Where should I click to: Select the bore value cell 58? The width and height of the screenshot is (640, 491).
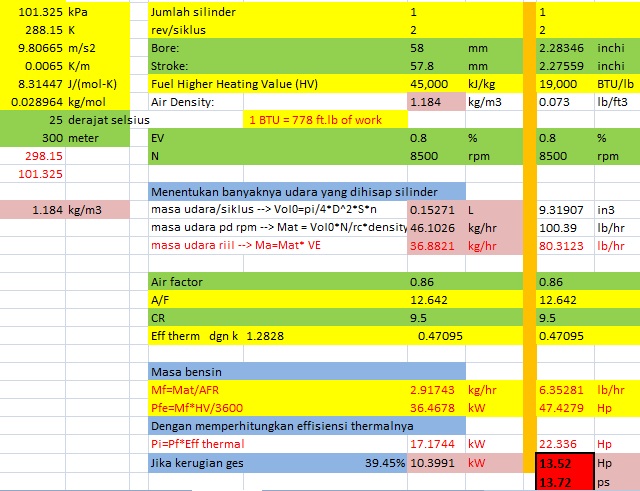(435, 48)
